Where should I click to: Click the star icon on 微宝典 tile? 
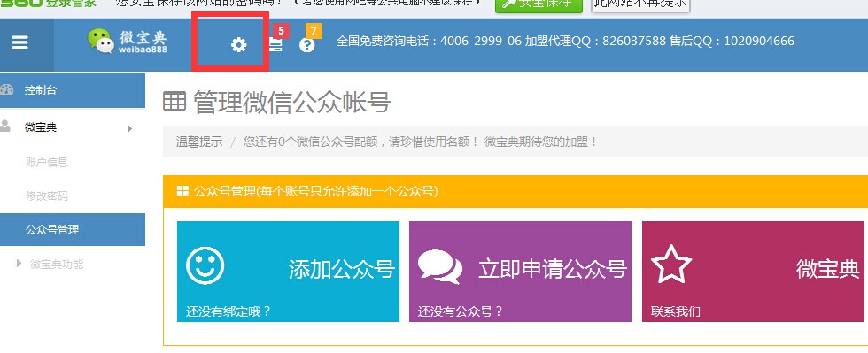point(671,264)
